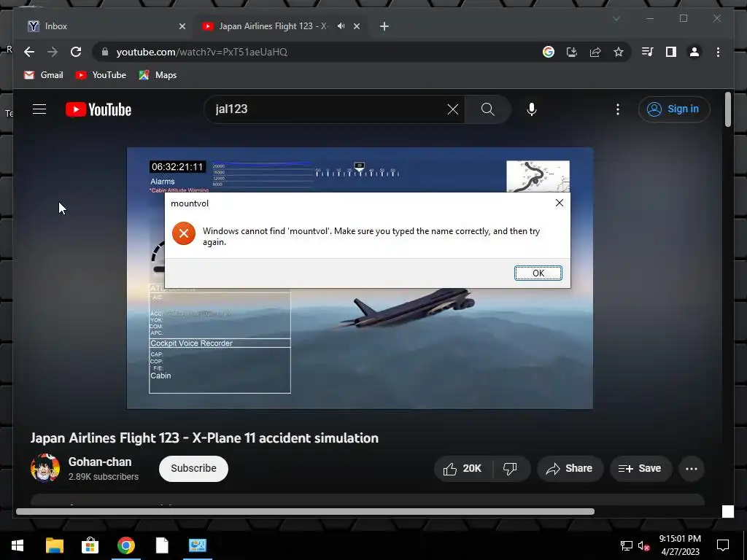Clear the YouTube search query
The image size is (747, 560).
452,109
